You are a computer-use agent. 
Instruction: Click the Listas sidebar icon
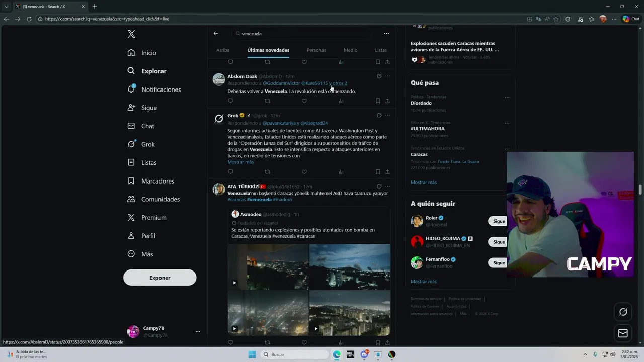pyautogui.click(x=131, y=162)
